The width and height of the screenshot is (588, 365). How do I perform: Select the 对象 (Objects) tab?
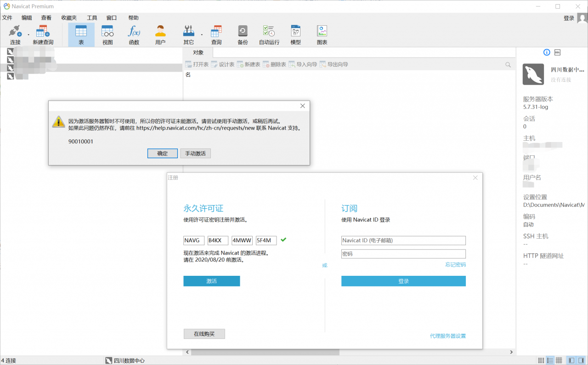pyautogui.click(x=198, y=52)
